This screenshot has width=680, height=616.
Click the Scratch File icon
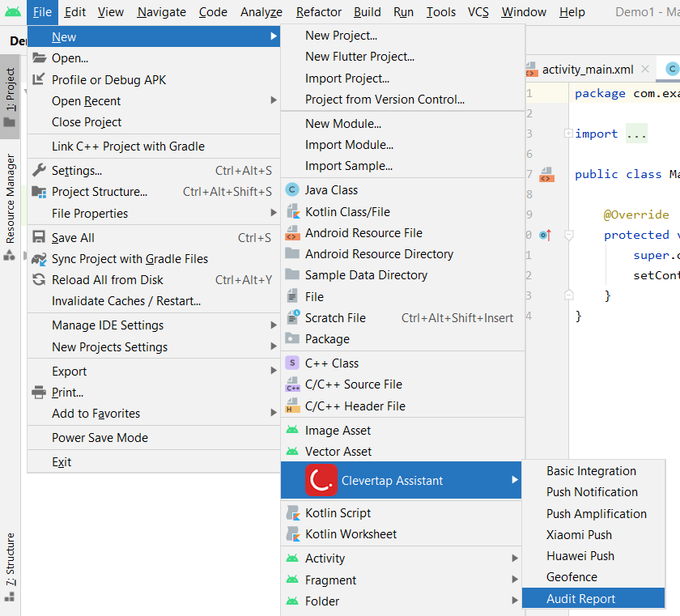(293, 317)
